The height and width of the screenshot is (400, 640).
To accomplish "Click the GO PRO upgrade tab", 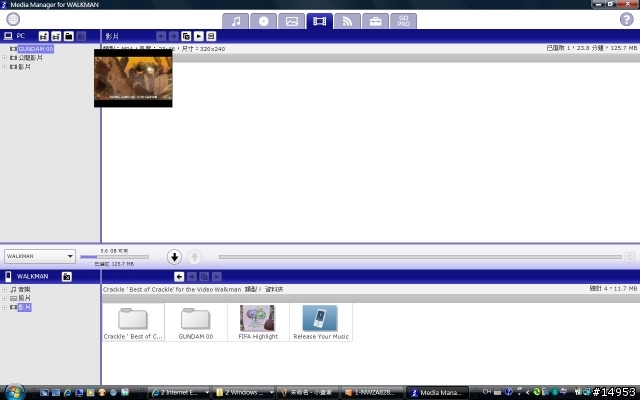I will click(x=403, y=21).
